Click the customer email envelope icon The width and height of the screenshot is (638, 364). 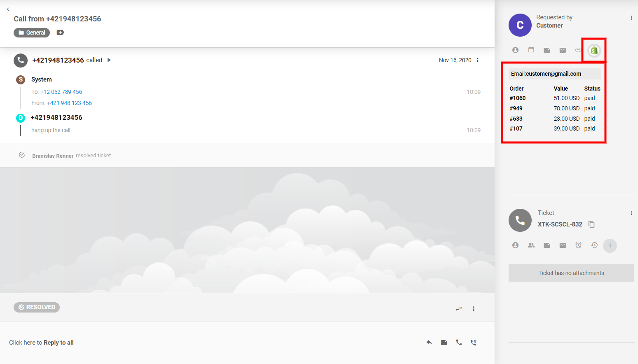pyautogui.click(x=563, y=50)
